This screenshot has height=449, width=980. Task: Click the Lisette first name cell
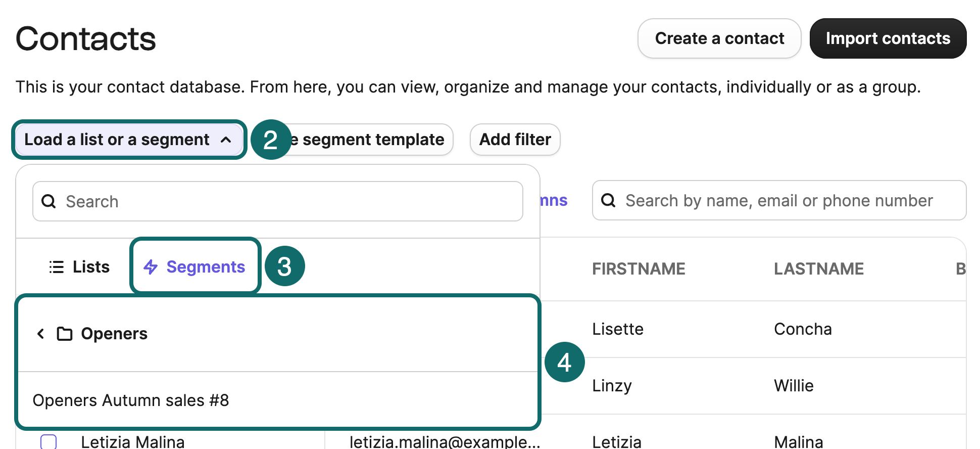618,329
